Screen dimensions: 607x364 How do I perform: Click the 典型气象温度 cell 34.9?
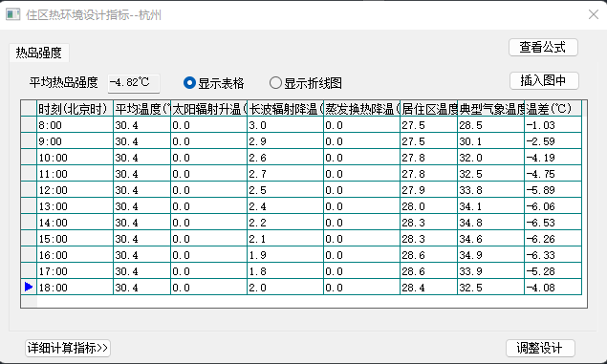pos(491,255)
